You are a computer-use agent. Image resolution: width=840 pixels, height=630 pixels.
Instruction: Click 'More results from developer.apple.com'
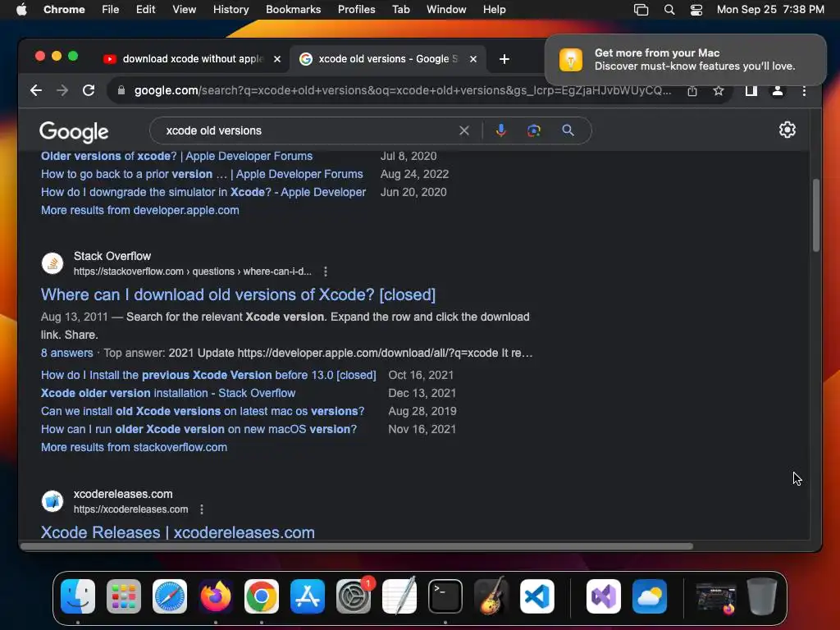(x=139, y=211)
